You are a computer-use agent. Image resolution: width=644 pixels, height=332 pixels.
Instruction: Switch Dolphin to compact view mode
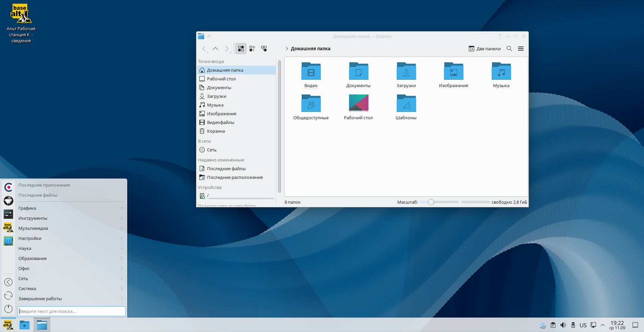252,48
